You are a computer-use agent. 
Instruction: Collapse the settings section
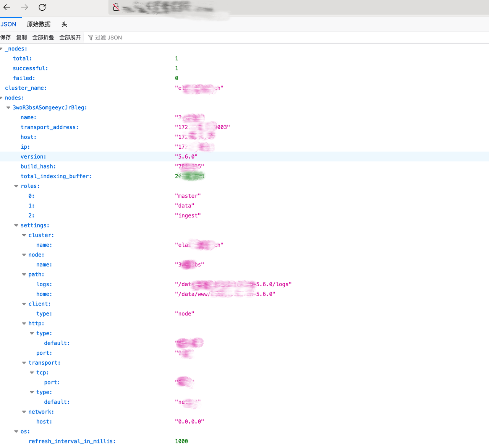[16, 226]
